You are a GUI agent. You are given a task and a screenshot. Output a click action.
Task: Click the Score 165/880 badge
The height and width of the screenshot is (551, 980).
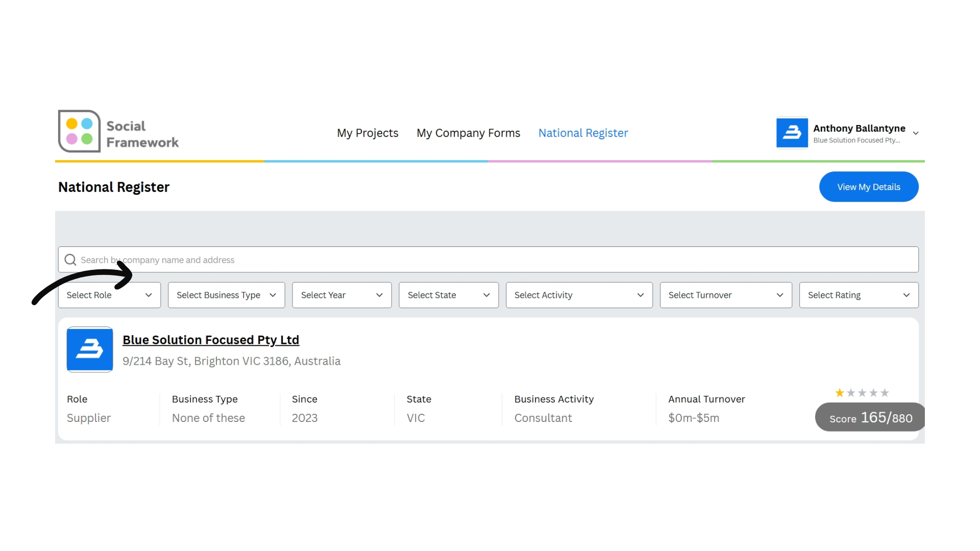(870, 417)
